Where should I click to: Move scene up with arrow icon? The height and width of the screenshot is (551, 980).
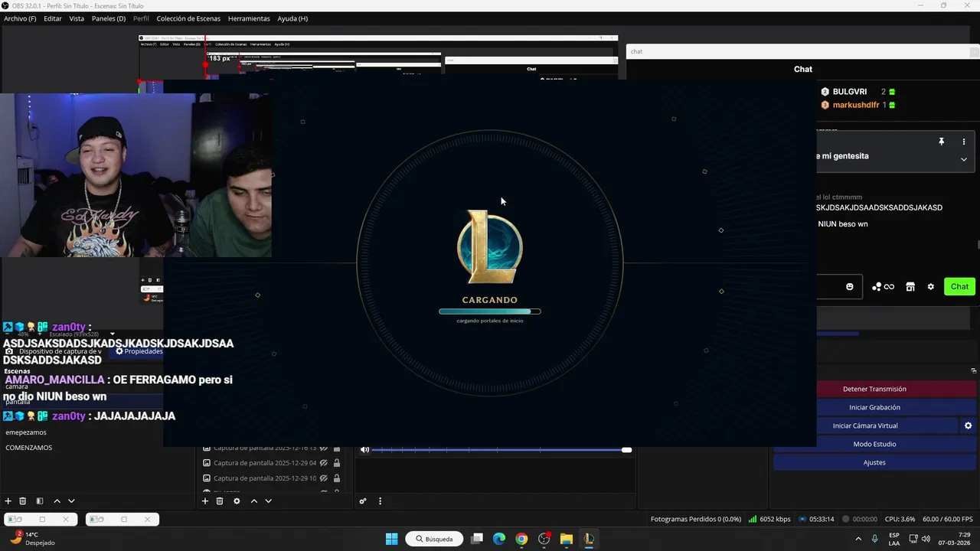tap(57, 501)
